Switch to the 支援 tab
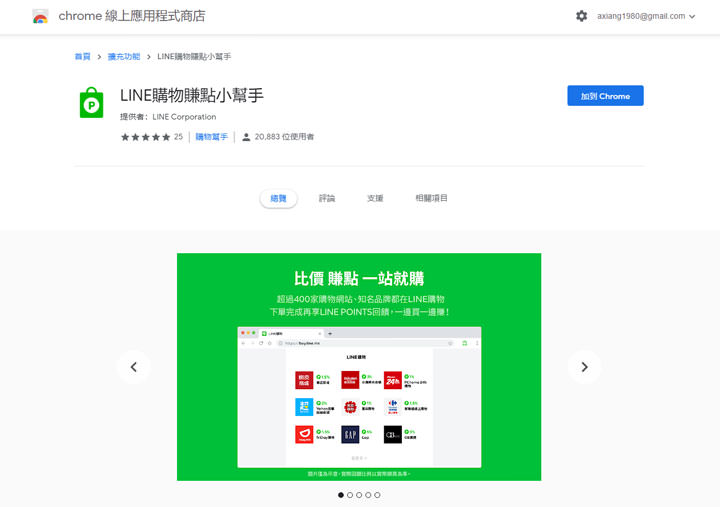Screen dimensions: 720x507 point(375,198)
